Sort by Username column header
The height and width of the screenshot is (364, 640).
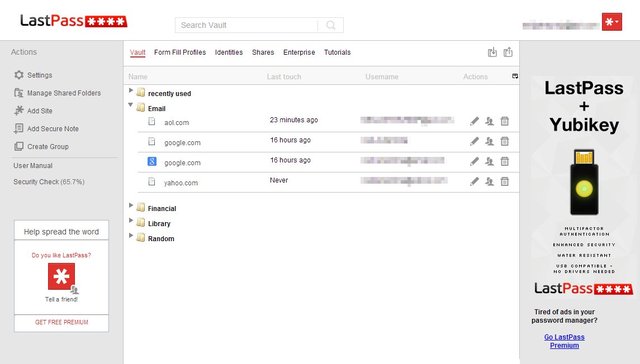point(382,77)
